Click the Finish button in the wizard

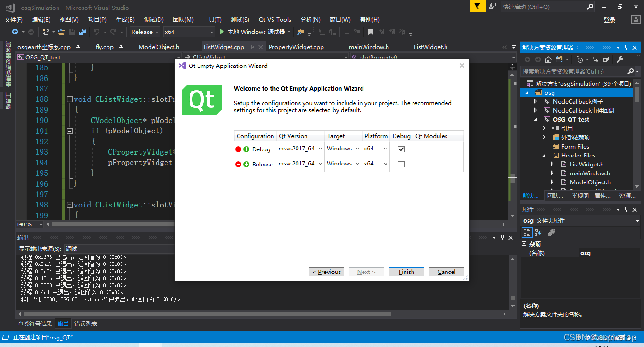click(406, 272)
